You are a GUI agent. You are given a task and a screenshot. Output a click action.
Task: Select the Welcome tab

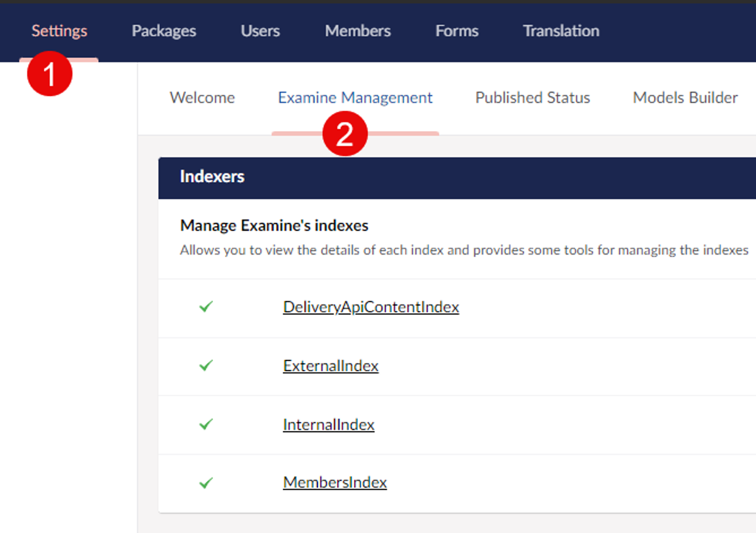click(202, 98)
